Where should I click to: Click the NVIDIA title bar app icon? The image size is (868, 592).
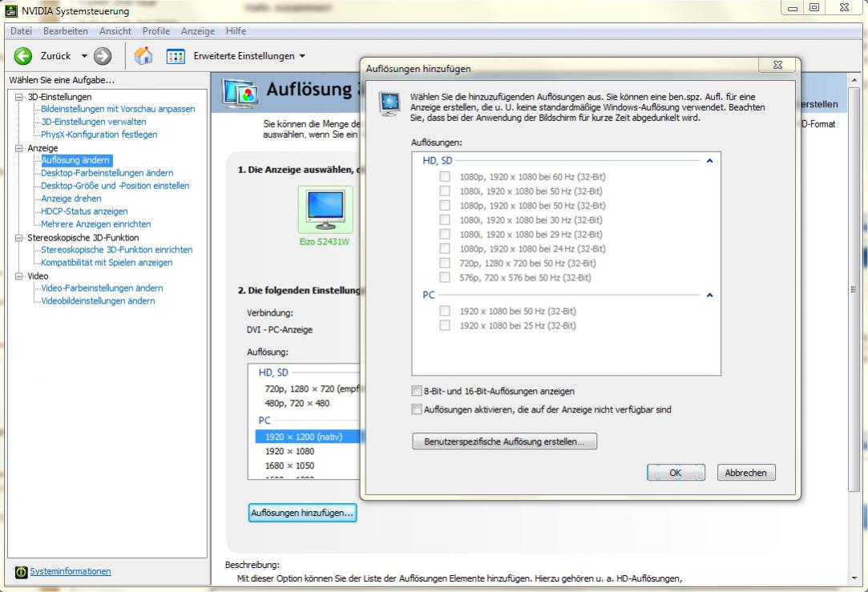click(x=11, y=10)
